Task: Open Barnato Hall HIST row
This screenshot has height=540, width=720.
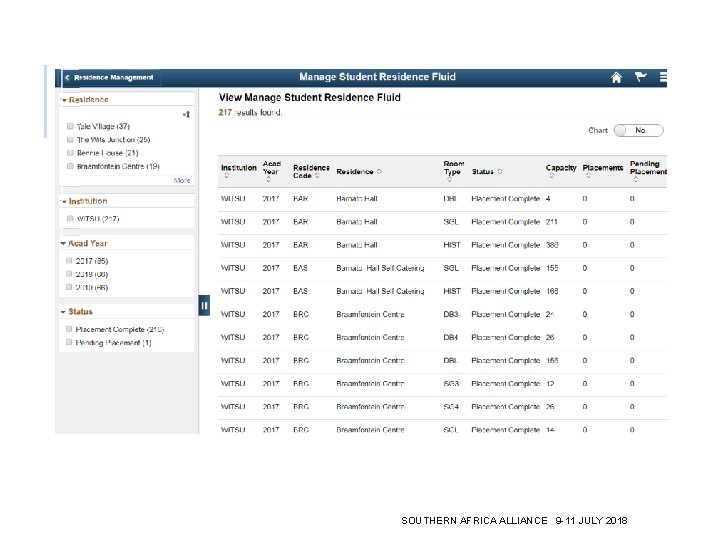Action: pyautogui.click(x=442, y=245)
